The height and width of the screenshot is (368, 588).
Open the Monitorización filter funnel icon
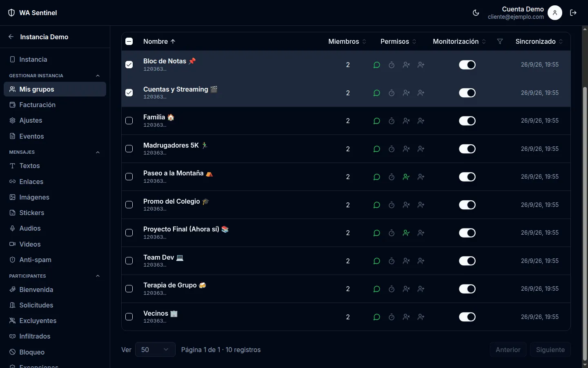[x=500, y=41]
